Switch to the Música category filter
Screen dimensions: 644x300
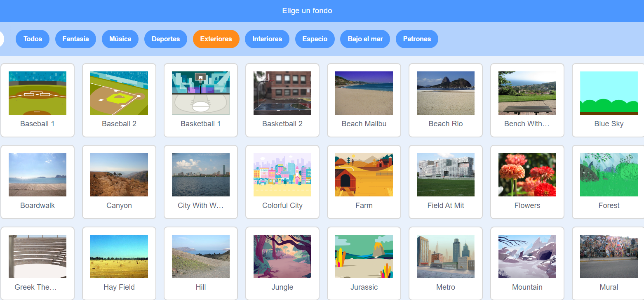tap(120, 39)
